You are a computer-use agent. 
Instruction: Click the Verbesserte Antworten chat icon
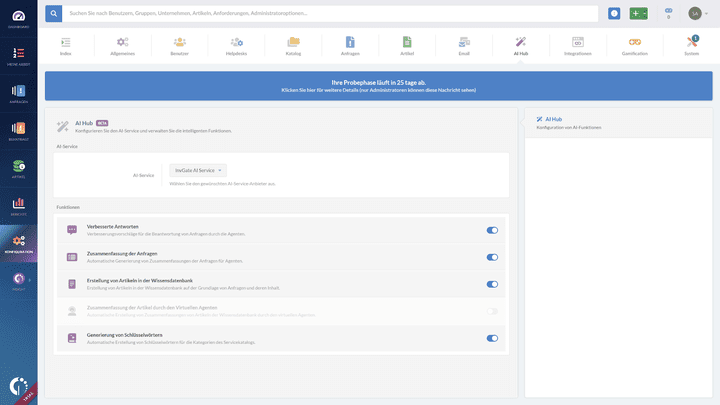click(x=72, y=230)
